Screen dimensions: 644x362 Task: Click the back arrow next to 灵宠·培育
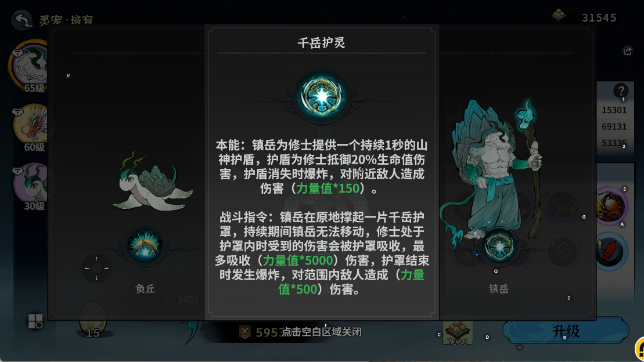(21, 19)
